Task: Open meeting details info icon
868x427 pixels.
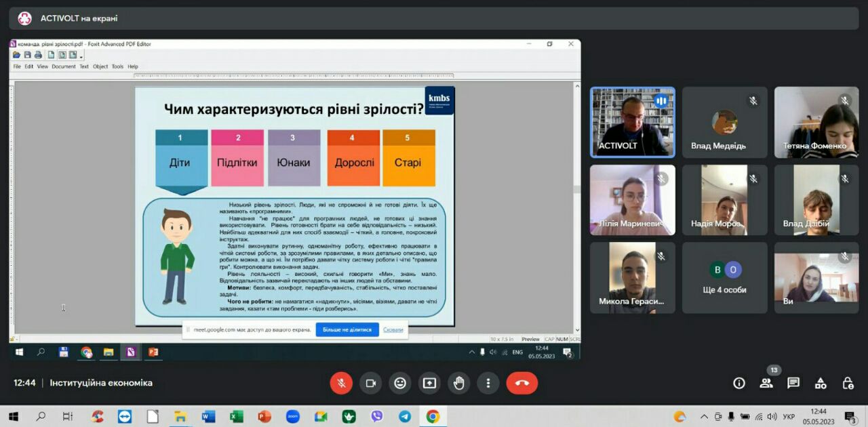Action: (739, 383)
